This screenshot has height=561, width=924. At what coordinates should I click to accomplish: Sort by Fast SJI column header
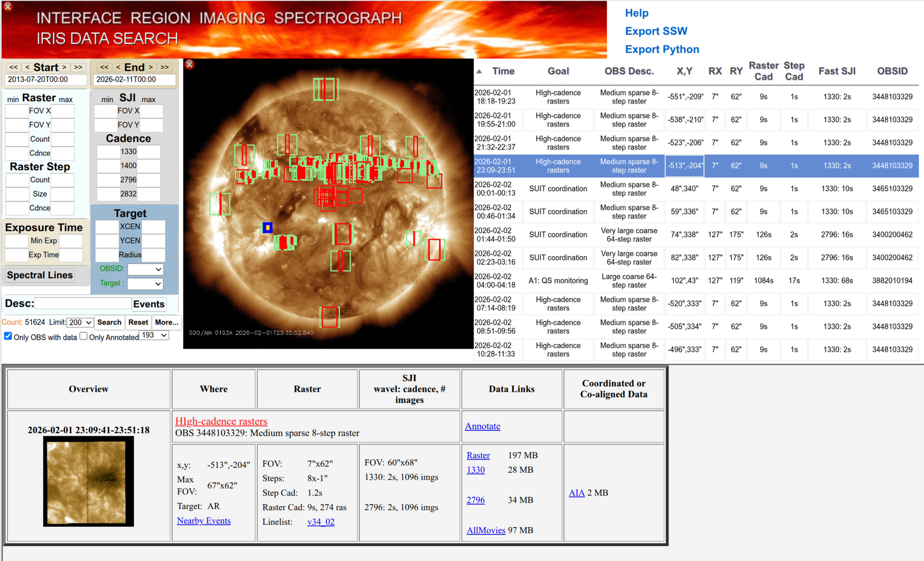coord(837,71)
